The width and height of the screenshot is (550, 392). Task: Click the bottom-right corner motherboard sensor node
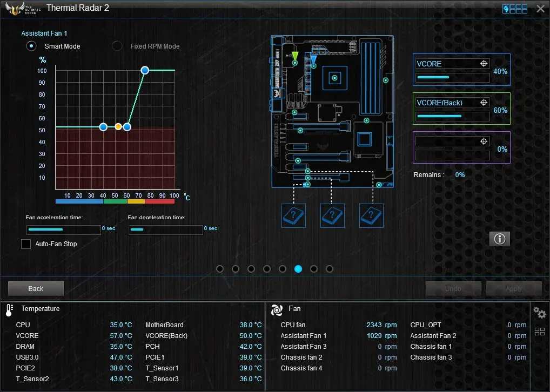379,185
